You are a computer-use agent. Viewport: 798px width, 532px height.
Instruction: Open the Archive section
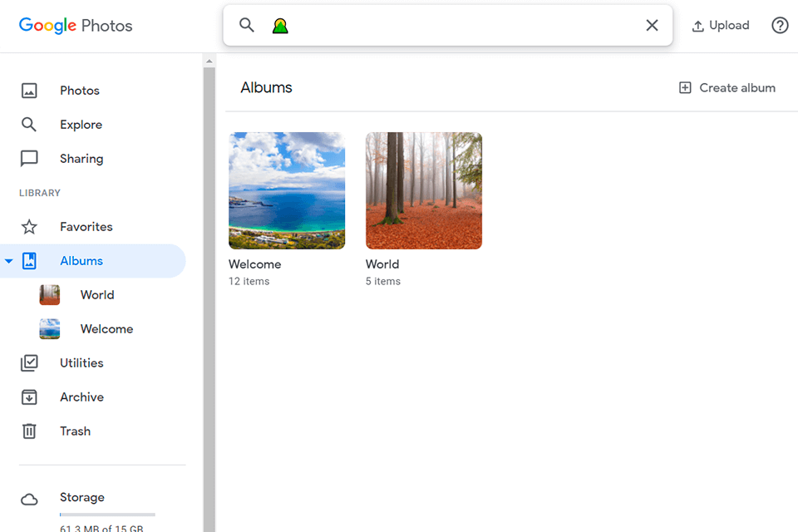coord(82,397)
